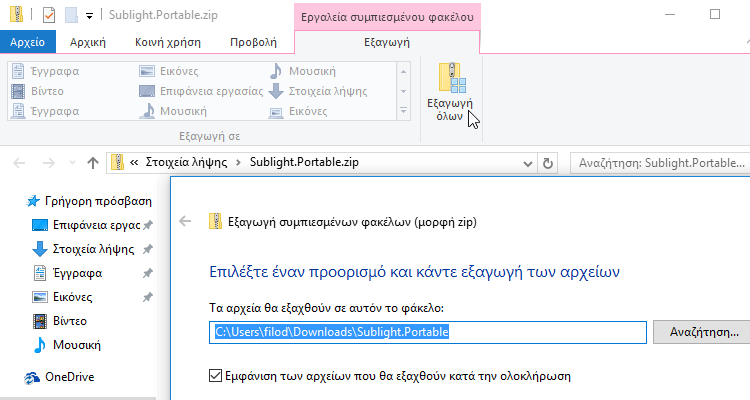Click the down arrow of extract gallery
The height and width of the screenshot is (400, 750).
(x=404, y=91)
